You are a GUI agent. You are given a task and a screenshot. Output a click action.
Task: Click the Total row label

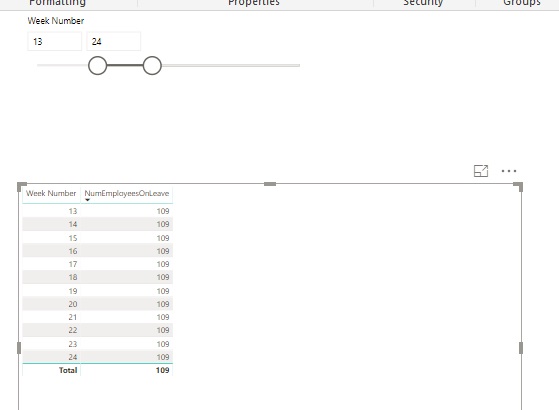click(x=68, y=370)
